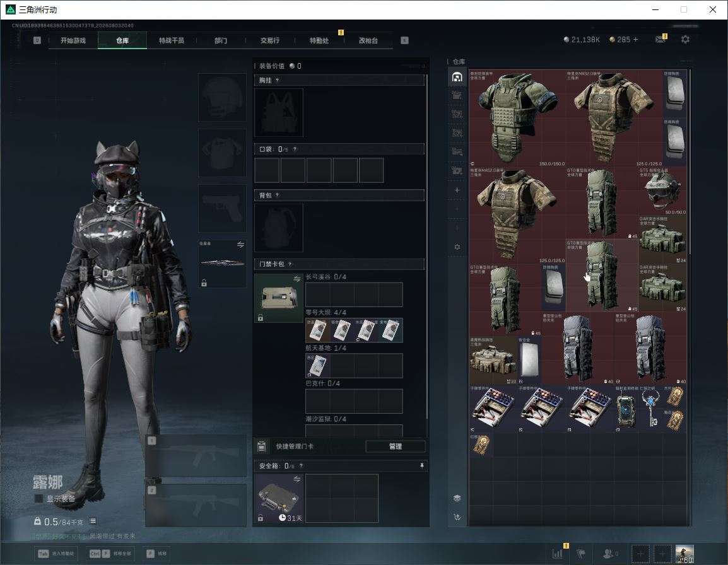Select the tan chest rig with capacity 22
Screen dimensions: 728x565
[x=493, y=360]
